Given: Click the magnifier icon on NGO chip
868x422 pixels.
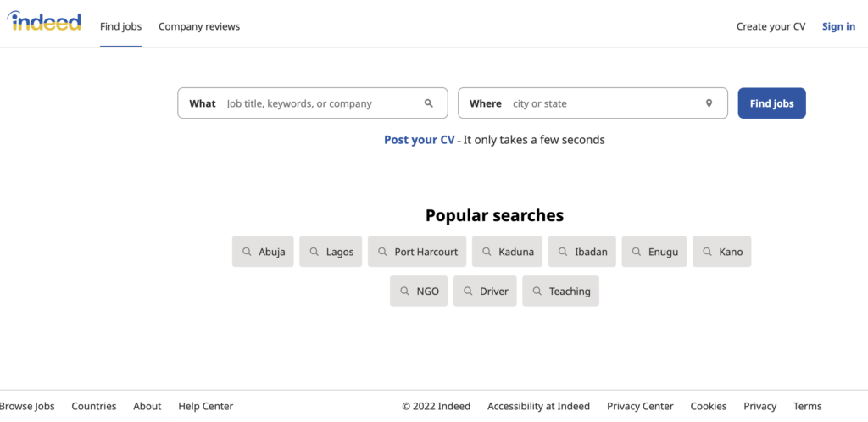Looking at the screenshot, I should click(x=404, y=291).
